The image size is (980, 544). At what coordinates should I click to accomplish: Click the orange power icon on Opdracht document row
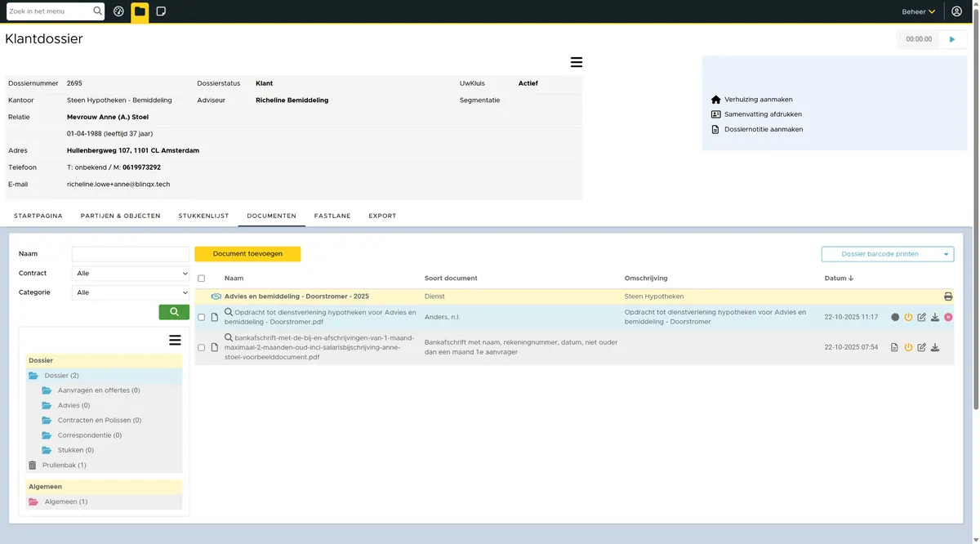[908, 317]
